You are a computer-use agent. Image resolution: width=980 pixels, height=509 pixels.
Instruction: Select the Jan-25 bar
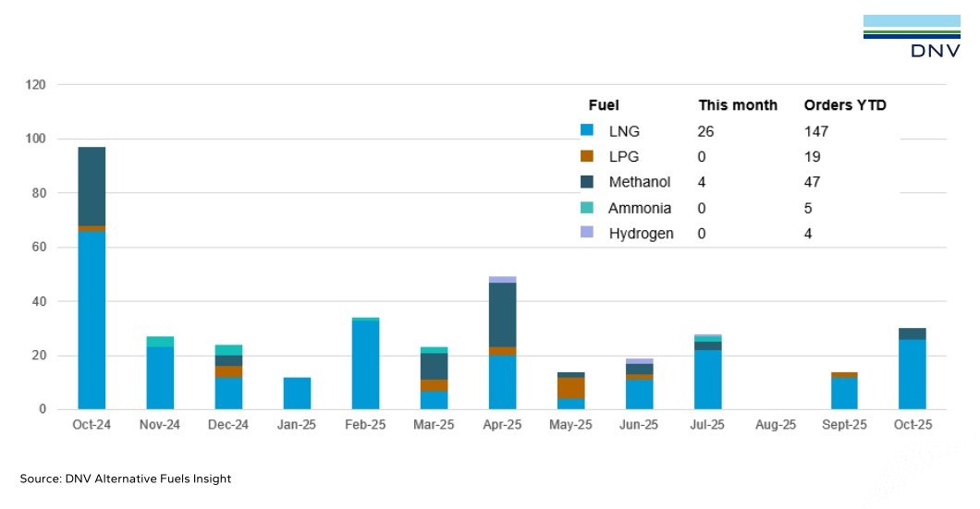tap(297, 393)
